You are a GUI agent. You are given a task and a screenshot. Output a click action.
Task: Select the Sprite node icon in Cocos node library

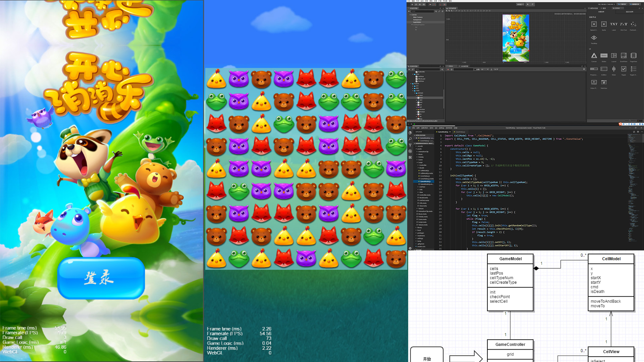coord(604,24)
